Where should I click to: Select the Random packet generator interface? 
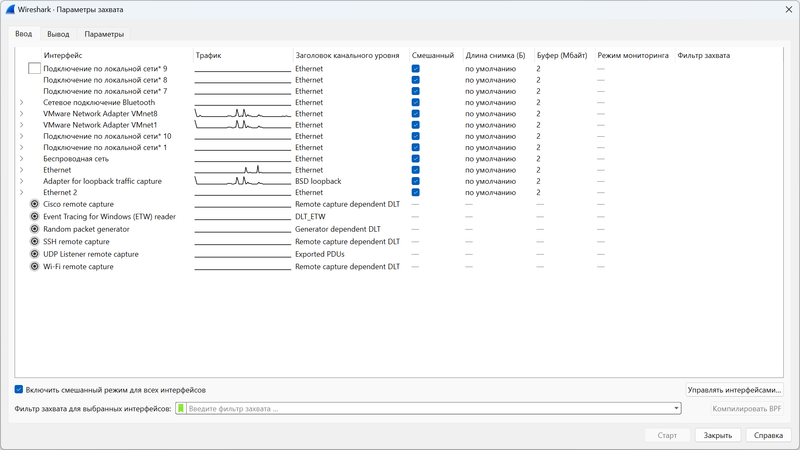tap(399, 229)
